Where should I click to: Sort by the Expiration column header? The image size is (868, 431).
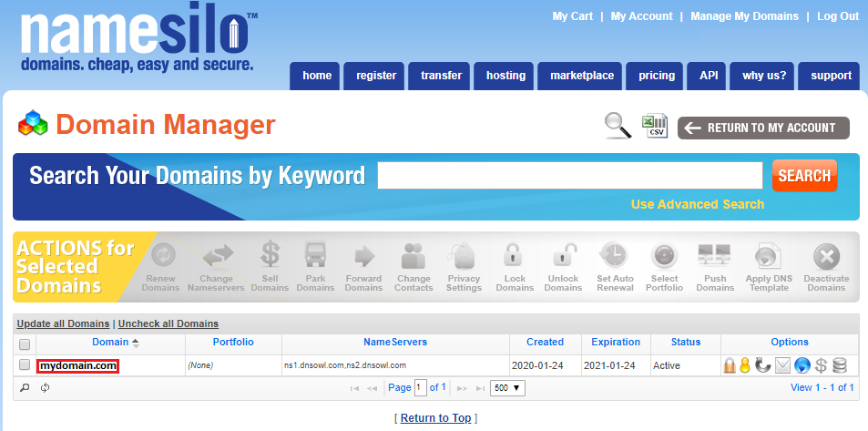[616, 343]
